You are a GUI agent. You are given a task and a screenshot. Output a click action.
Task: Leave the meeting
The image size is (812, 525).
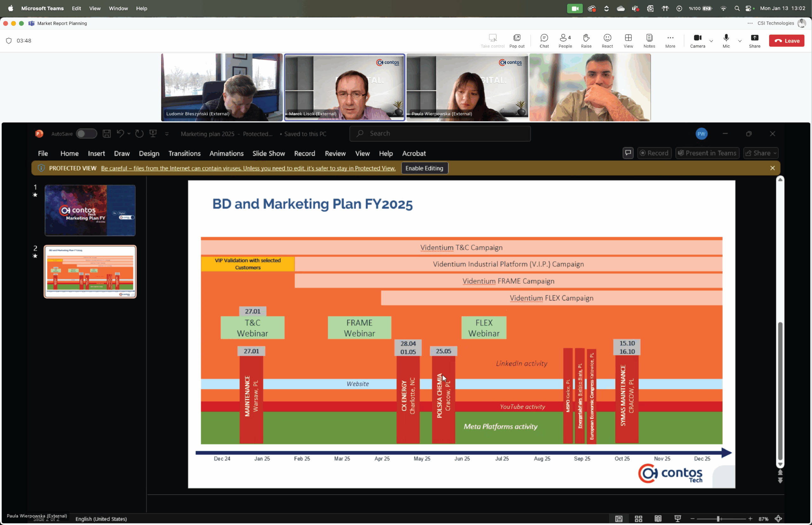tap(786, 41)
